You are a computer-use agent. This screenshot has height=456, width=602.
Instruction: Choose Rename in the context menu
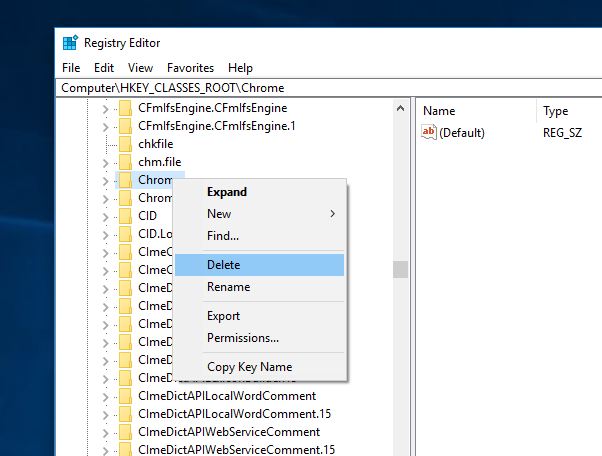pos(259,287)
